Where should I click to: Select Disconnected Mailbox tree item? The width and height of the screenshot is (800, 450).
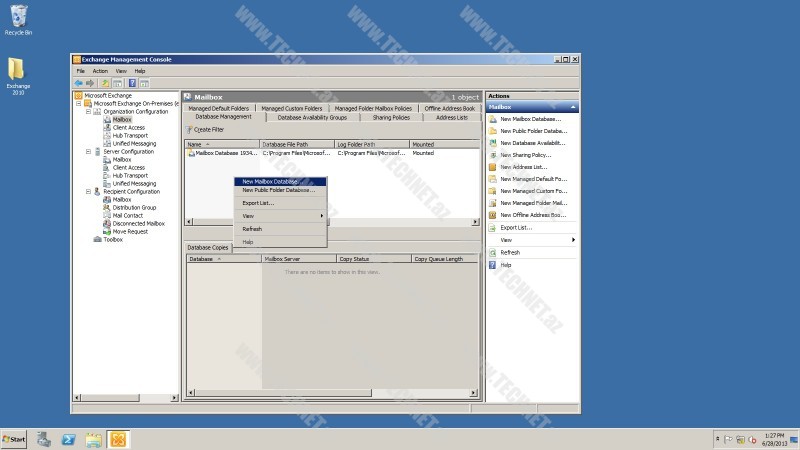(139, 223)
